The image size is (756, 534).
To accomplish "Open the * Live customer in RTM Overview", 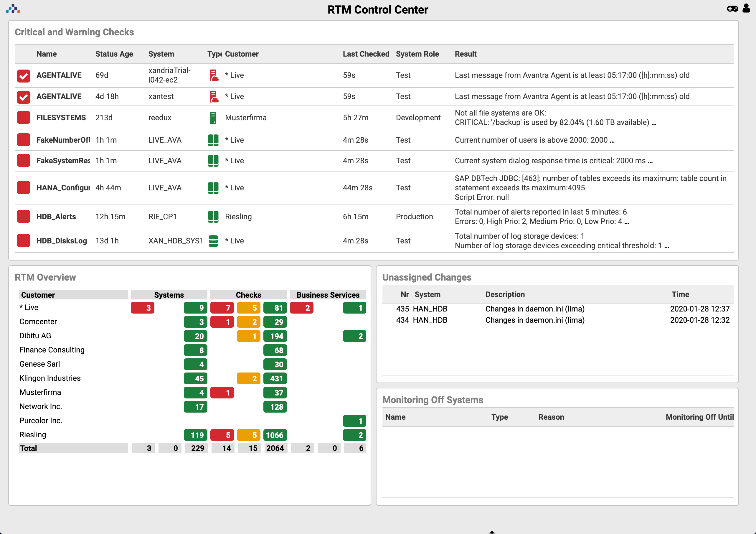I will click(29, 307).
